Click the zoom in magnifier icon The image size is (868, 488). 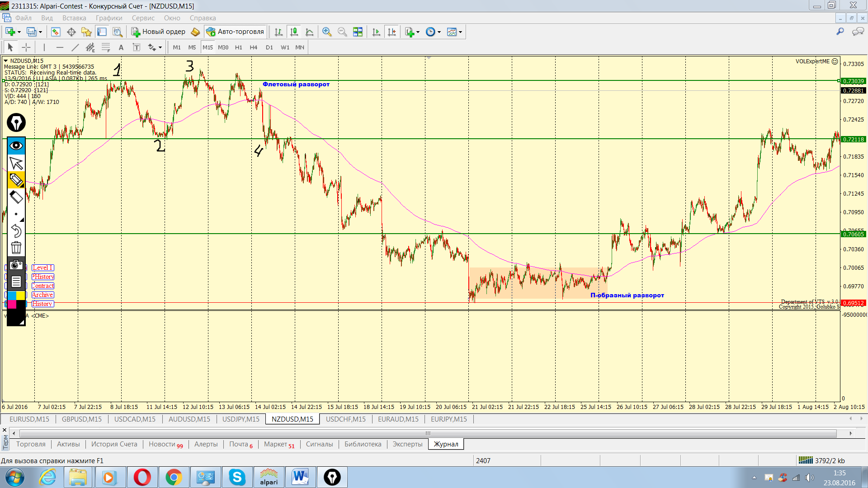coord(327,32)
